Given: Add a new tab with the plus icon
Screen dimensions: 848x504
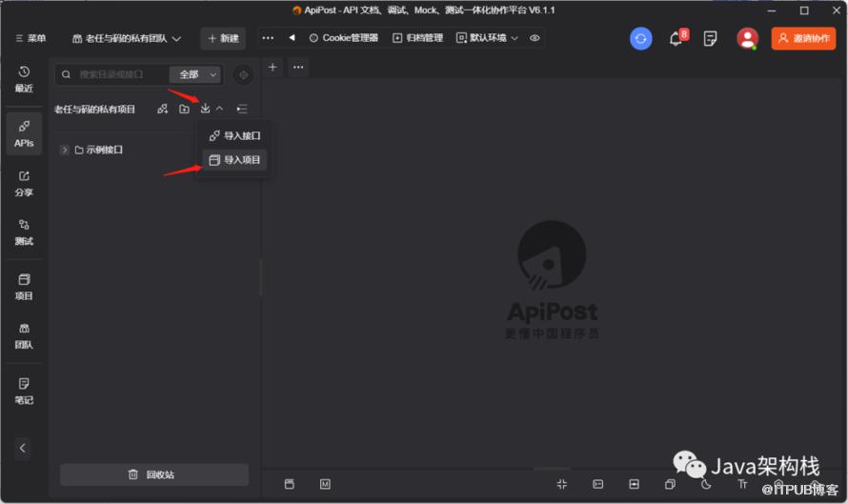Looking at the screenshot, I should 273,67.
